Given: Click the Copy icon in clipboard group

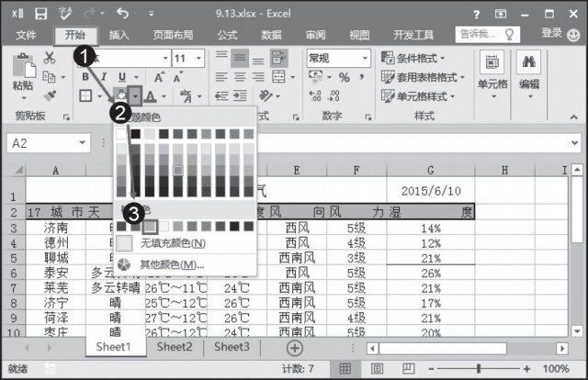Looking at the screenshot, I should coord(49,77).
